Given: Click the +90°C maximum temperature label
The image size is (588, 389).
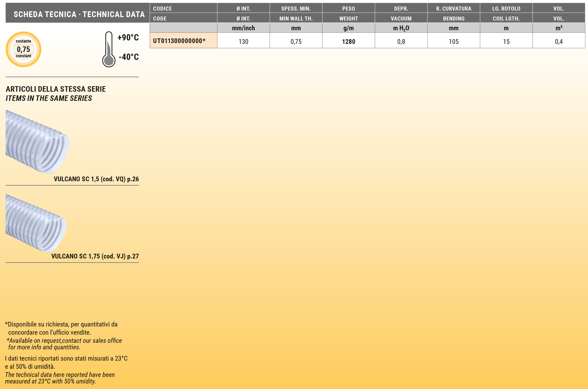Looking at the screenshot, I should tap(128, 38).
